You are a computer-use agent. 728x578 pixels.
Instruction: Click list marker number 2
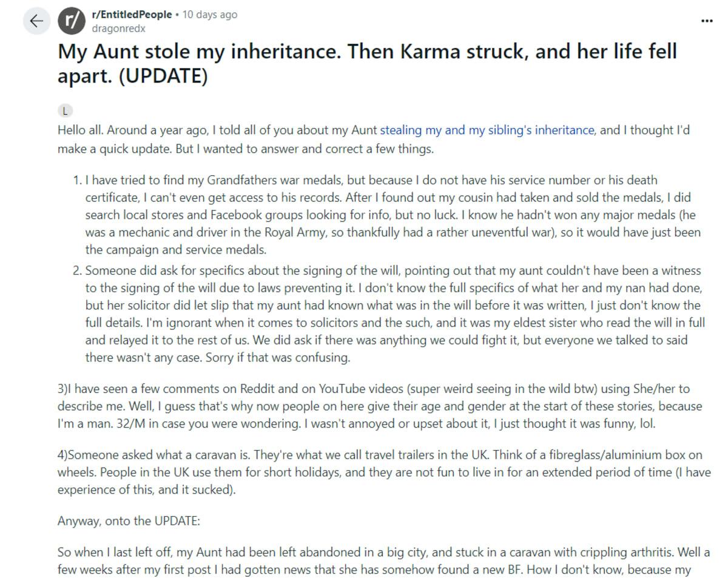pos(77,271)
